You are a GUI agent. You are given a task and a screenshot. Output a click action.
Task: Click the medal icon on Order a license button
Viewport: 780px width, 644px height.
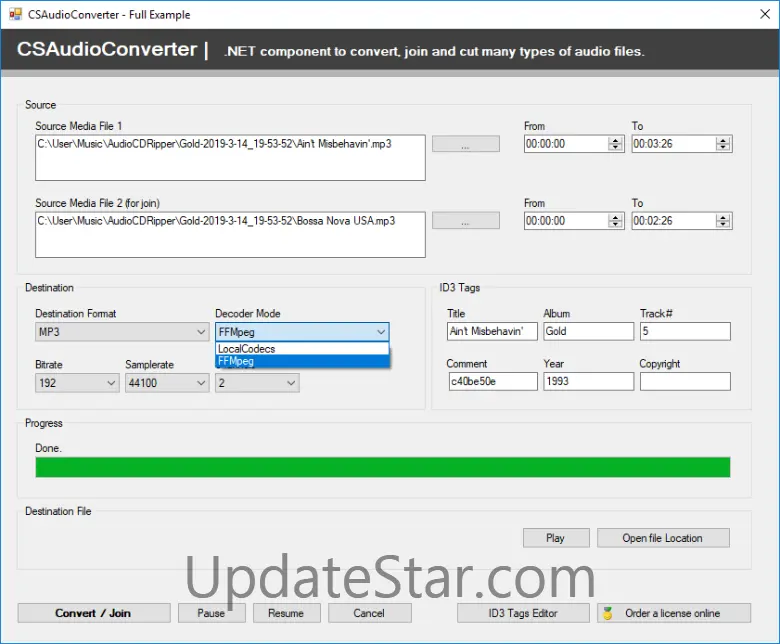[607, 613]
